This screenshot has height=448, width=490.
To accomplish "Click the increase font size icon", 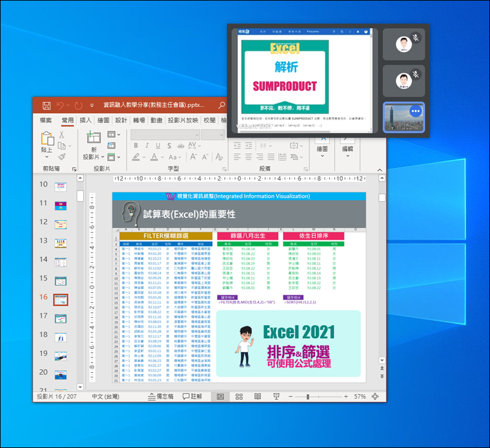I will coord(194,157).
